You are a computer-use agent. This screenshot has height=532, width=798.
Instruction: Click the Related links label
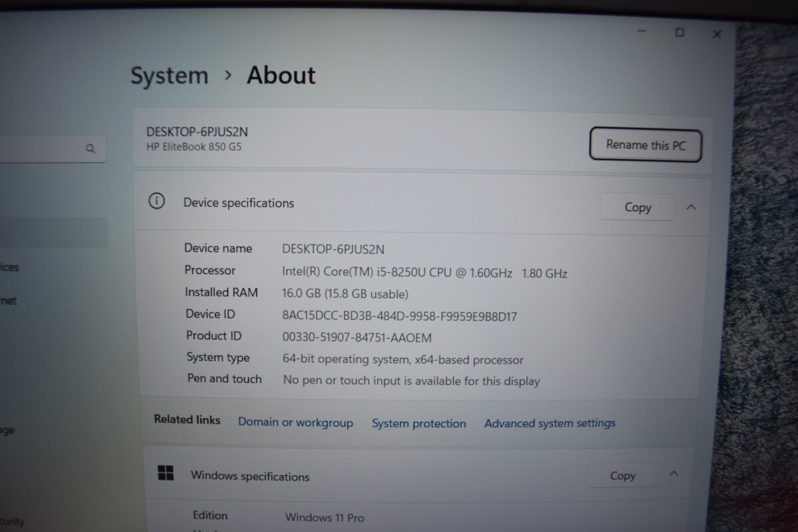tap(187, 420)
